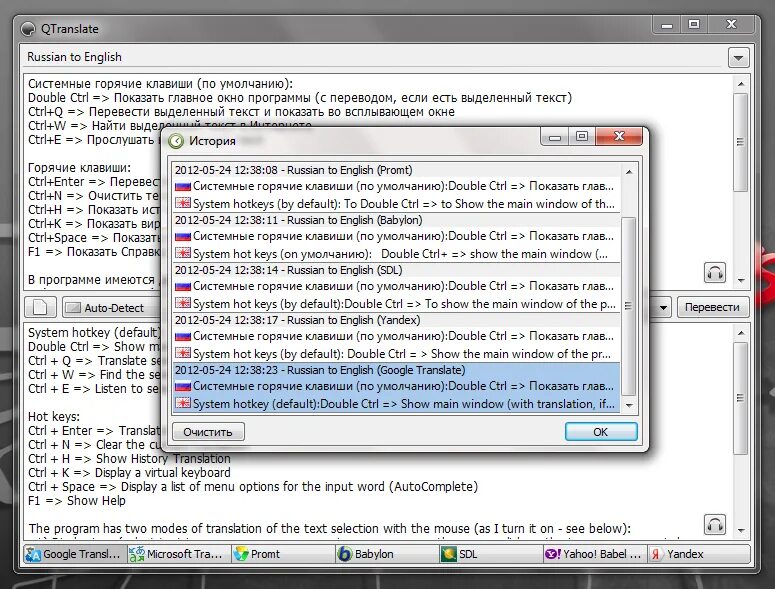Click Russian flag in Promt entry
The image size is (775, 589).
pyautogui.click(x=183, y=187)
